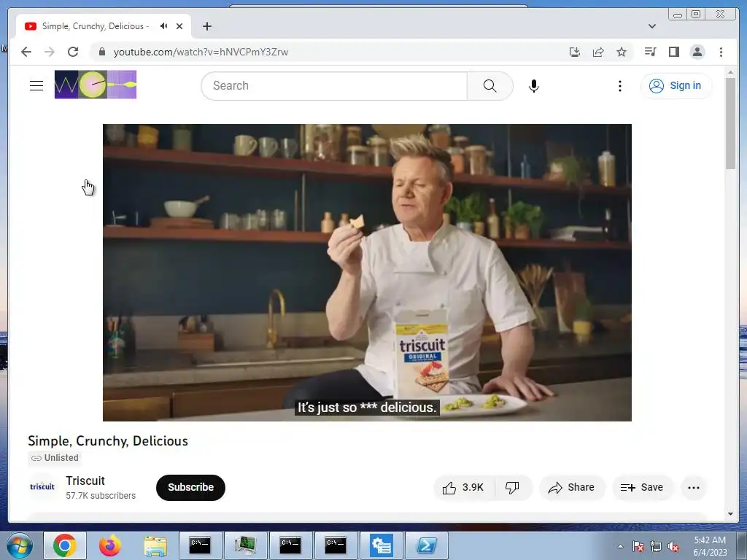
Task: Click the YouTube logo doodle
Action: (x=96, y=85)
